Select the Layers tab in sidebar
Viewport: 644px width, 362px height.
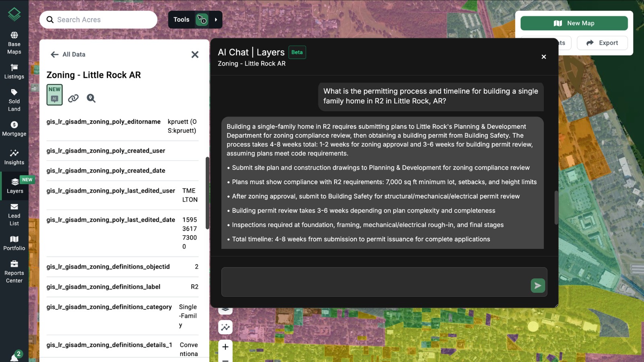[15, 186]
